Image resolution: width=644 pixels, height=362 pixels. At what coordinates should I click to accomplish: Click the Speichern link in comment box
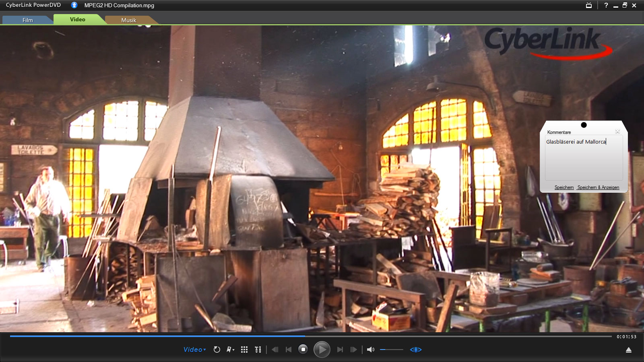pyautogui.click(x=564, y=187)
